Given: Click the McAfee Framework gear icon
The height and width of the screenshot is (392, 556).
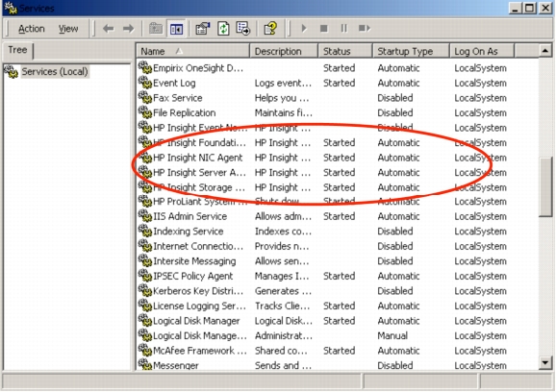Looking at the screenshot, I should (145, 350).
